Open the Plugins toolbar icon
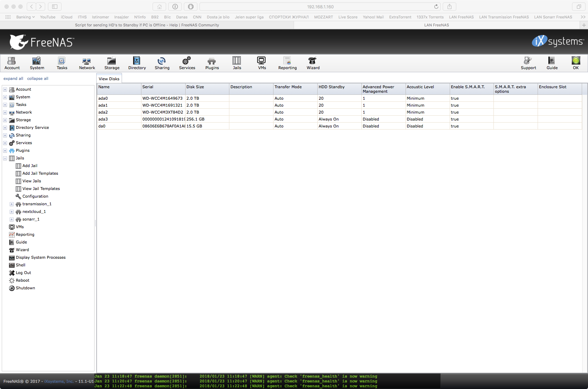The width and height of the screenshot is (588, 389). point(212,63)
